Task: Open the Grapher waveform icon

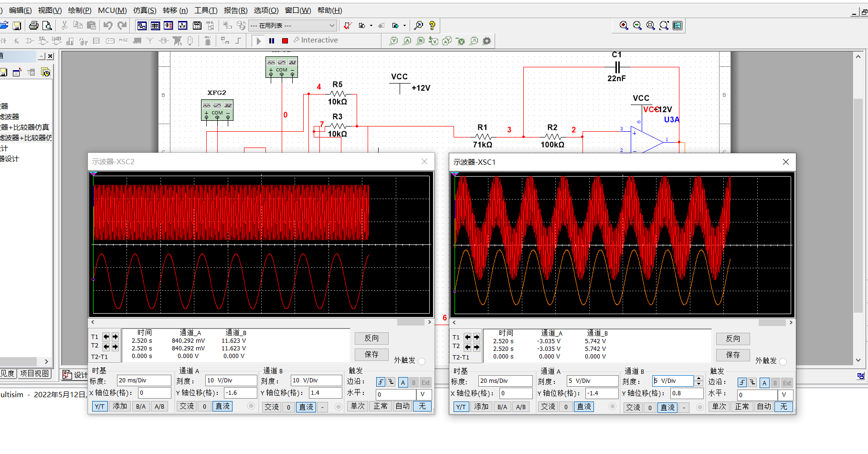Action: (182, 25)
